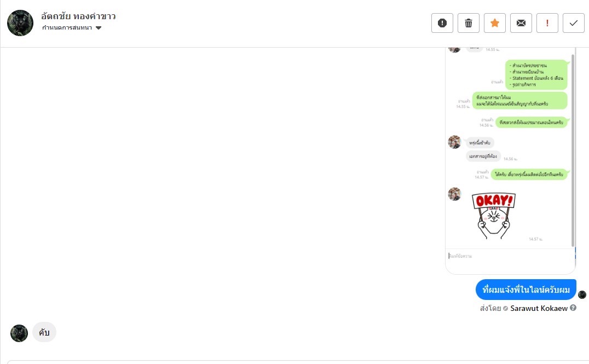Screen dimensions: 589x364
Task: Flag conversation with the red exclamation icon
Action: pyautogui.click(x=547, y=23)
